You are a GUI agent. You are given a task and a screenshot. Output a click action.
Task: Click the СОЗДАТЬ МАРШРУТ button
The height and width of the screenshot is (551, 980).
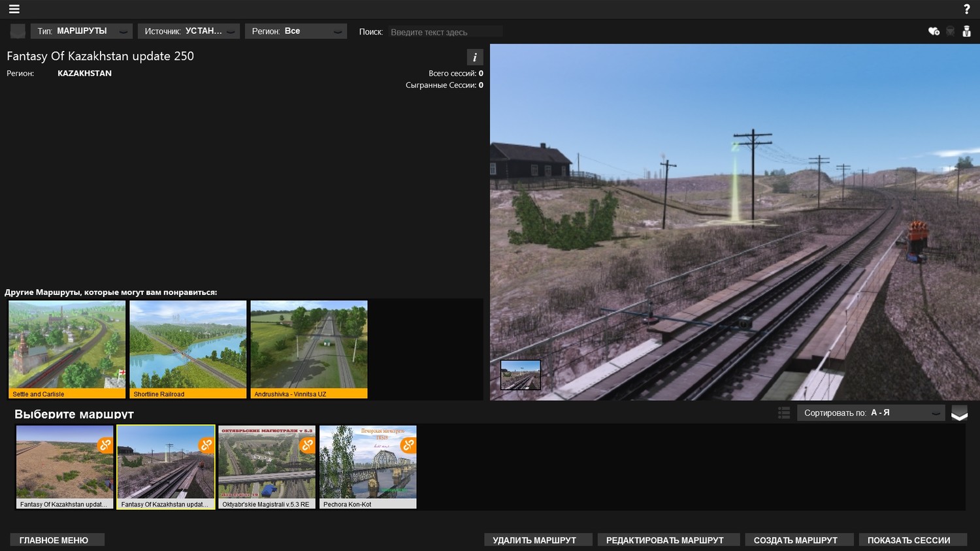[x=800, y=540]
